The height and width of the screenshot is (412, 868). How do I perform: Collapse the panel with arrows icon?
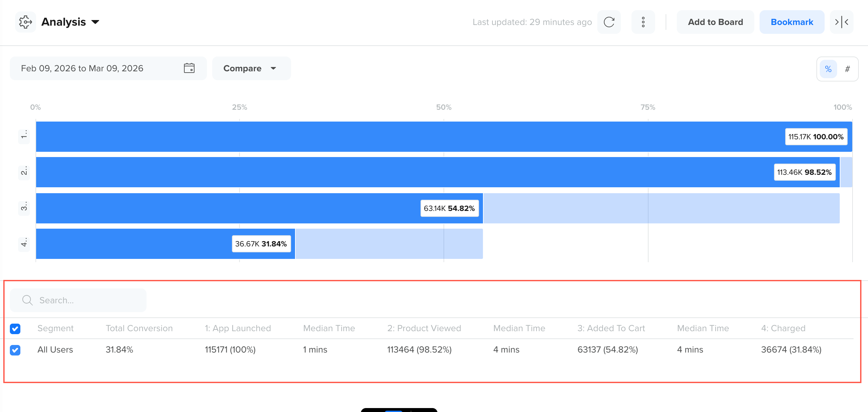click(841, 22)
